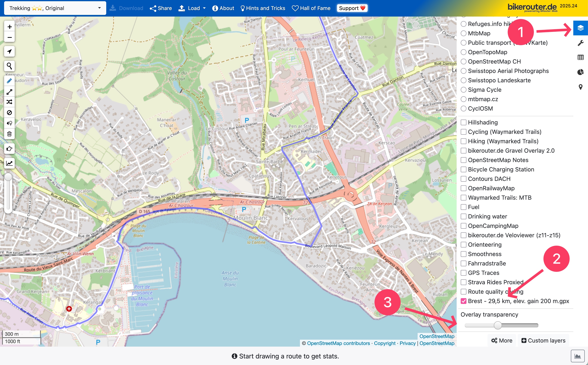Open the Privacy link

[x=408, y=343]
